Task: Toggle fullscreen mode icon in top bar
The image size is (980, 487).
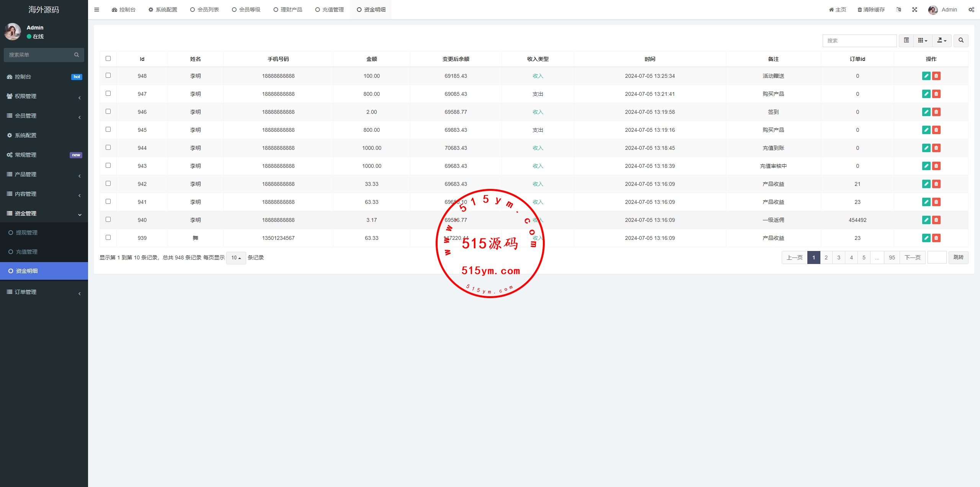Action: tap(915, 10)
